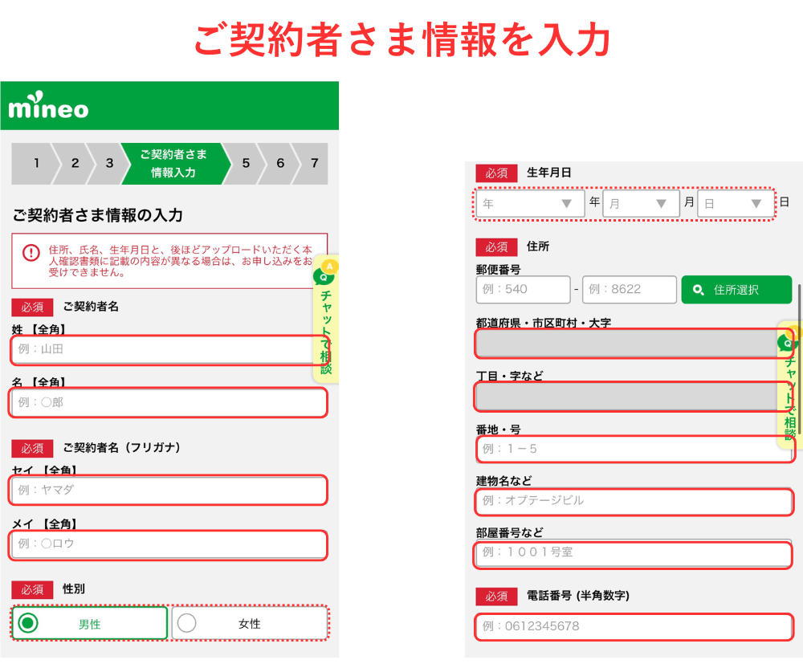Click the 郵便番号 label
The image size is (803, 672).
499,270
